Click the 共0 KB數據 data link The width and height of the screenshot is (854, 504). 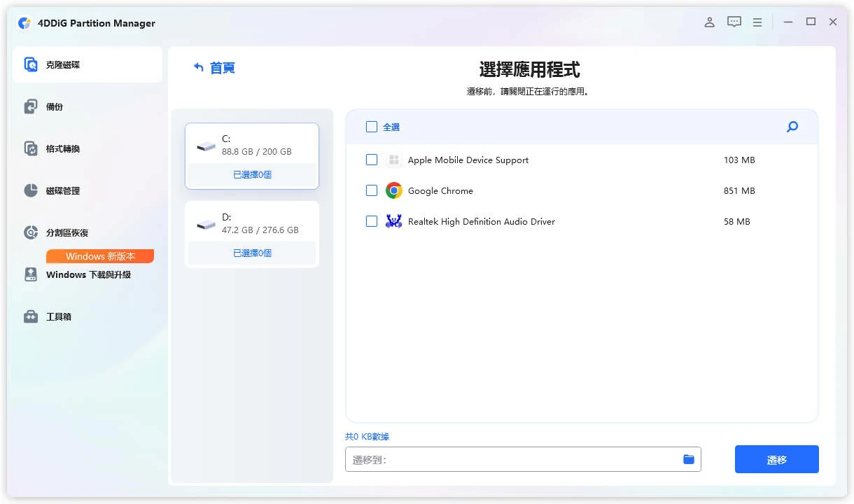(367, 435)
